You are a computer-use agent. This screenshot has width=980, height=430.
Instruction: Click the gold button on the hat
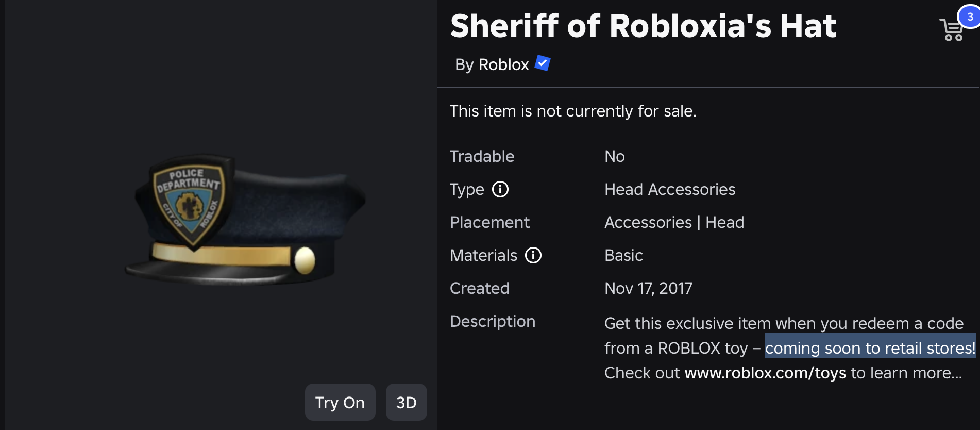305,260
